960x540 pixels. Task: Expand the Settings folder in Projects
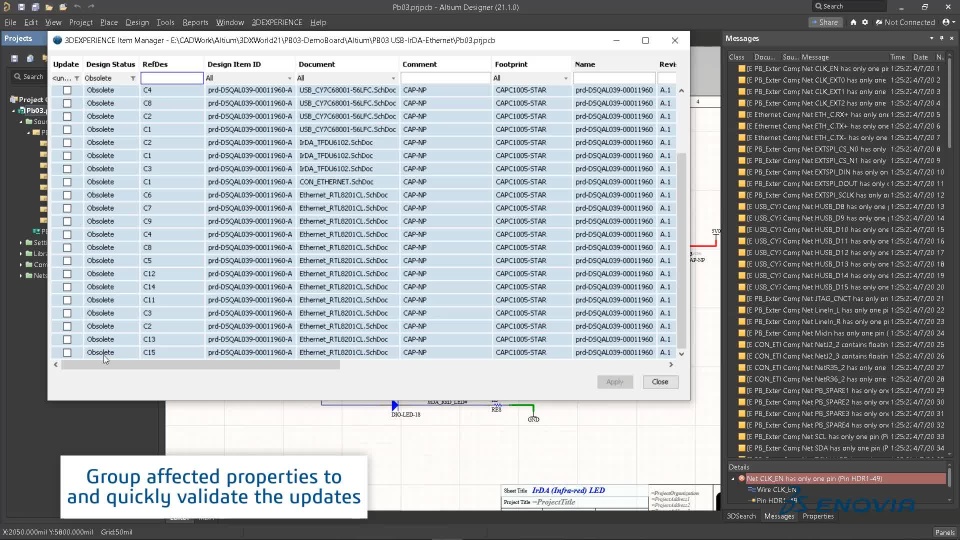[x=21, y=243]
